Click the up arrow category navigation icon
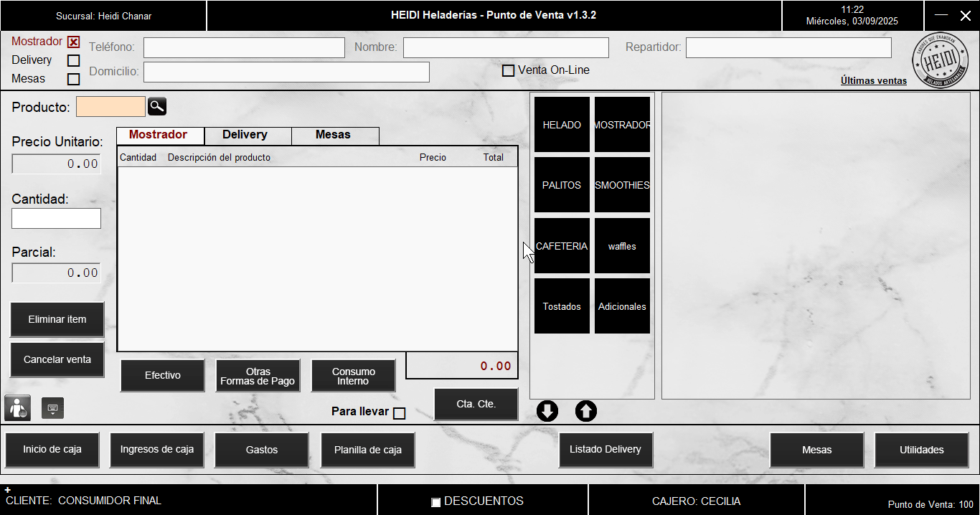 (x=586, y=411)
